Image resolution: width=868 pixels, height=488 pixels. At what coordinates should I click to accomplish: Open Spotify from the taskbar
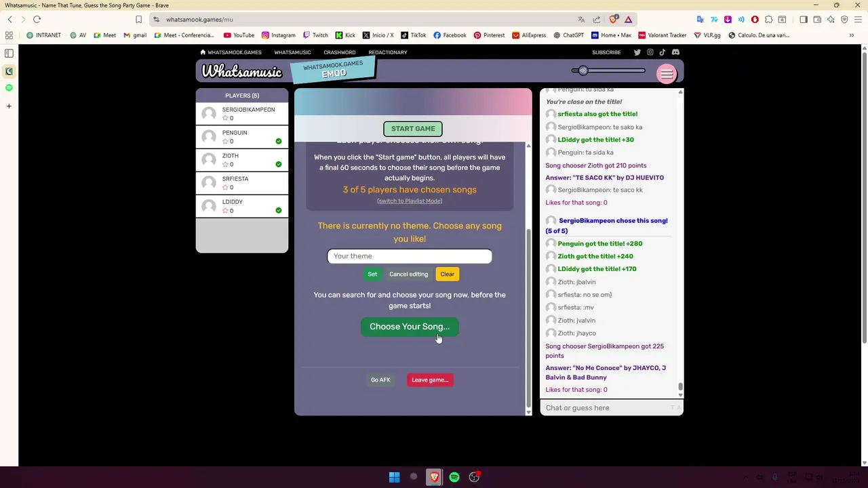[454, 477]
